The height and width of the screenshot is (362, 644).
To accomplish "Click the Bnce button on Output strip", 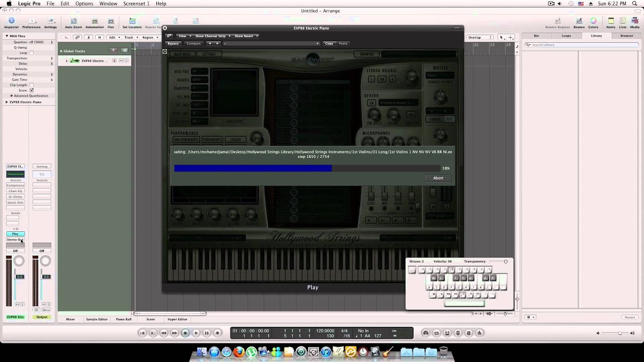I will point(46,310).
